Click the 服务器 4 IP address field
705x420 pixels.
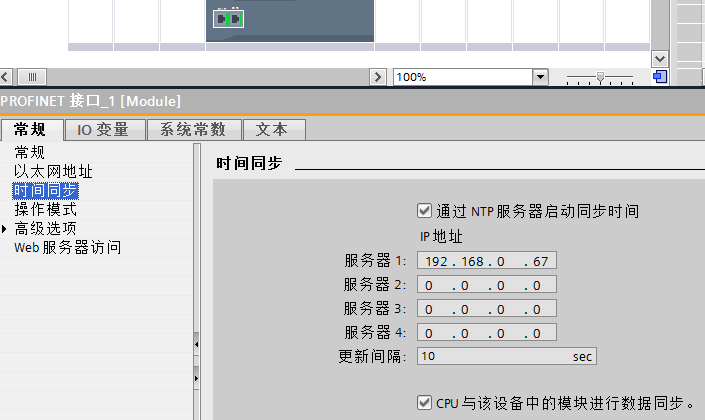(x=486, y=333)
